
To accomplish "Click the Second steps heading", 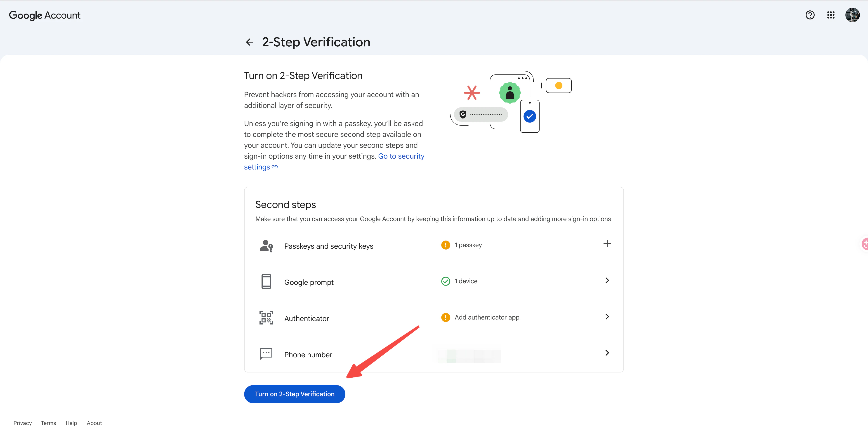I will [285, 204].
